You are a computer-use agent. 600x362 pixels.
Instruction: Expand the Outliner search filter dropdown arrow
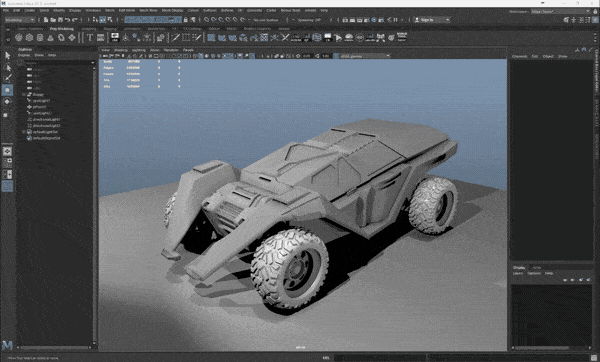(x=93, y=62)
